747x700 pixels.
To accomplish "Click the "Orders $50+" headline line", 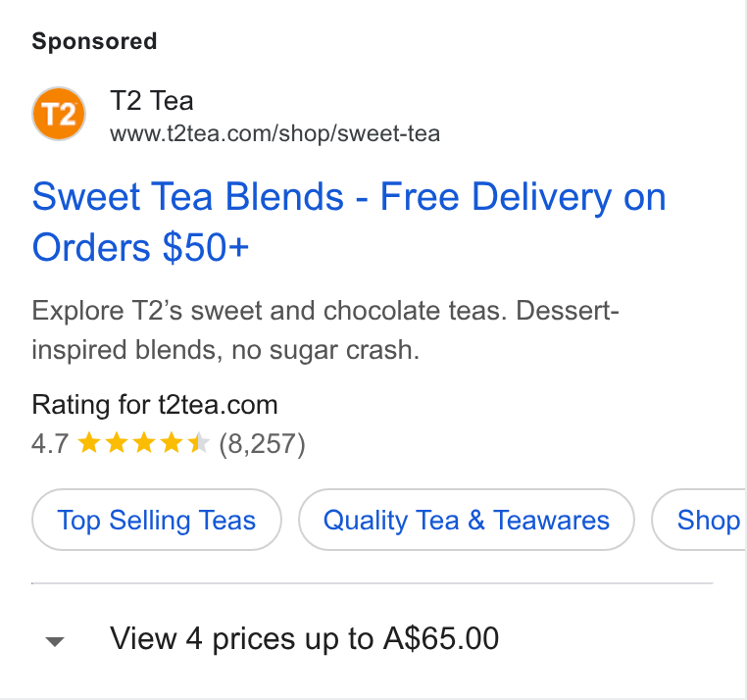I will (140, 248).
